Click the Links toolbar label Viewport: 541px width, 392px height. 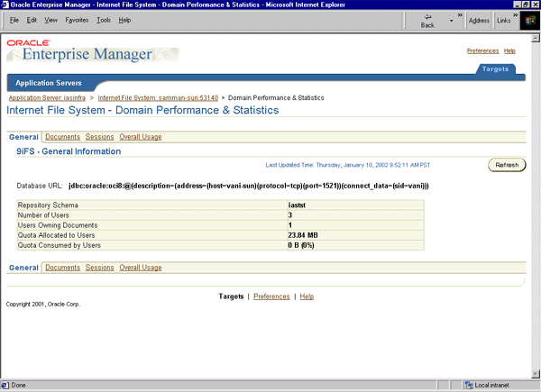coord(504,21)
